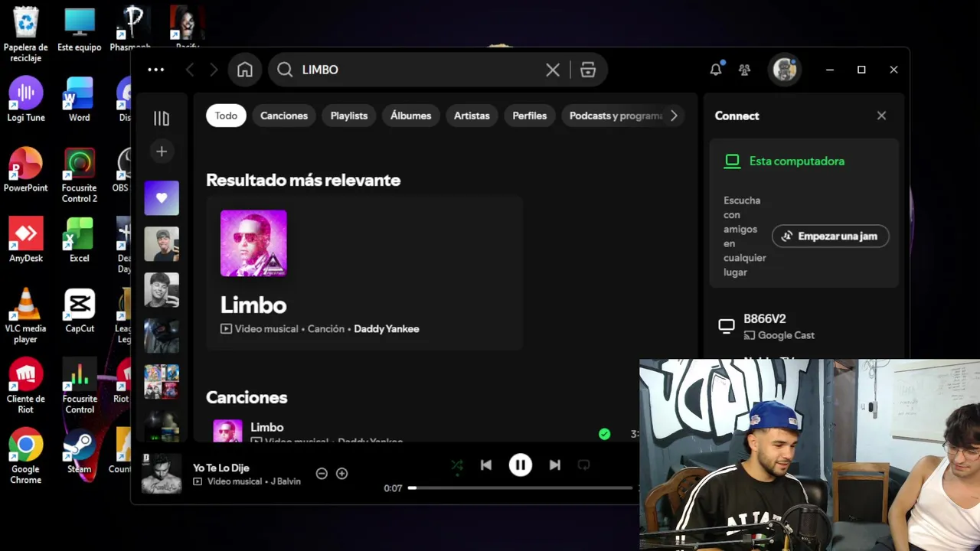This screenshot has height=551, width=980.
Task: Open VLC media player shortcut
Action: [25, 316]
